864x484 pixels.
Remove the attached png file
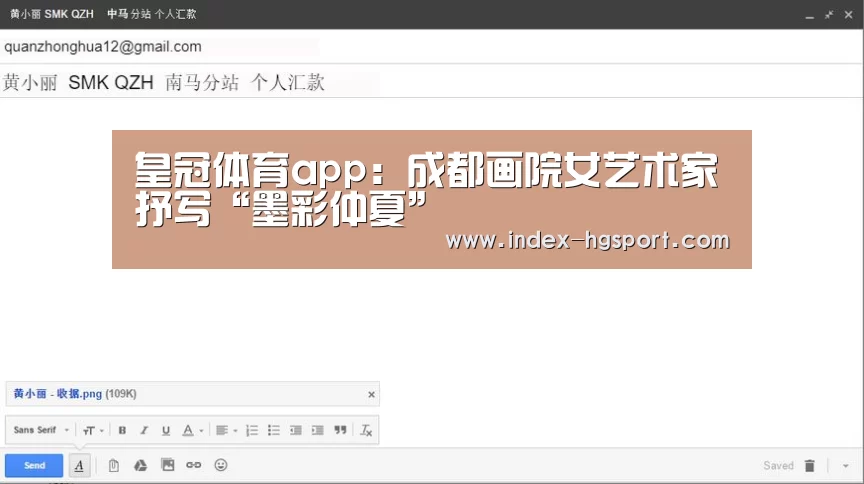pyautogui.click(x=371, y=395)
